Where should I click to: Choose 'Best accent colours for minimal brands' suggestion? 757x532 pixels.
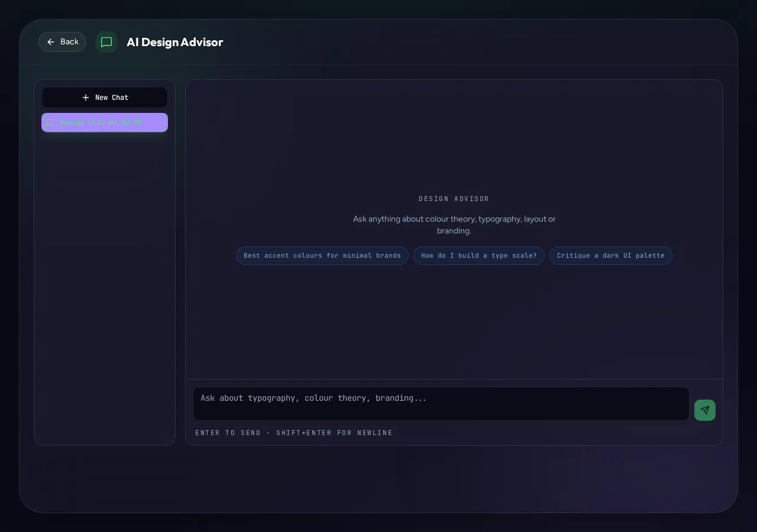(322, 255)
